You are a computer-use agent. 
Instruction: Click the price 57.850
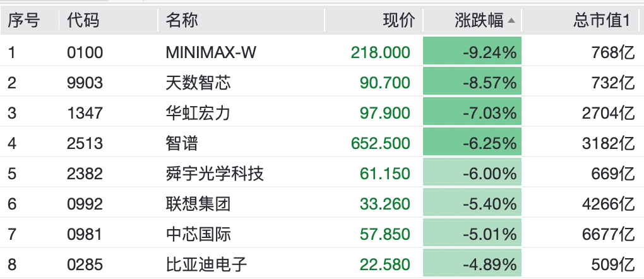[x=385, y=234]
